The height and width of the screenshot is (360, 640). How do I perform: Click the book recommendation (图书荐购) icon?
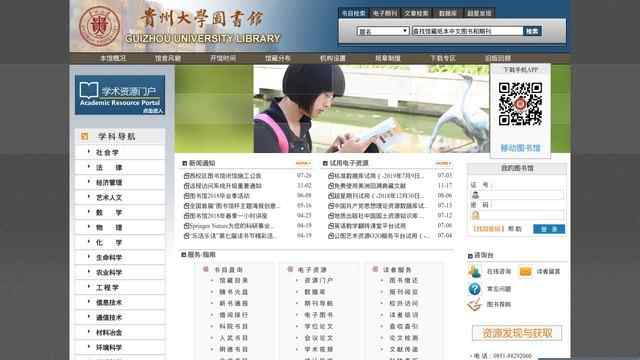[x=474, y=304]
